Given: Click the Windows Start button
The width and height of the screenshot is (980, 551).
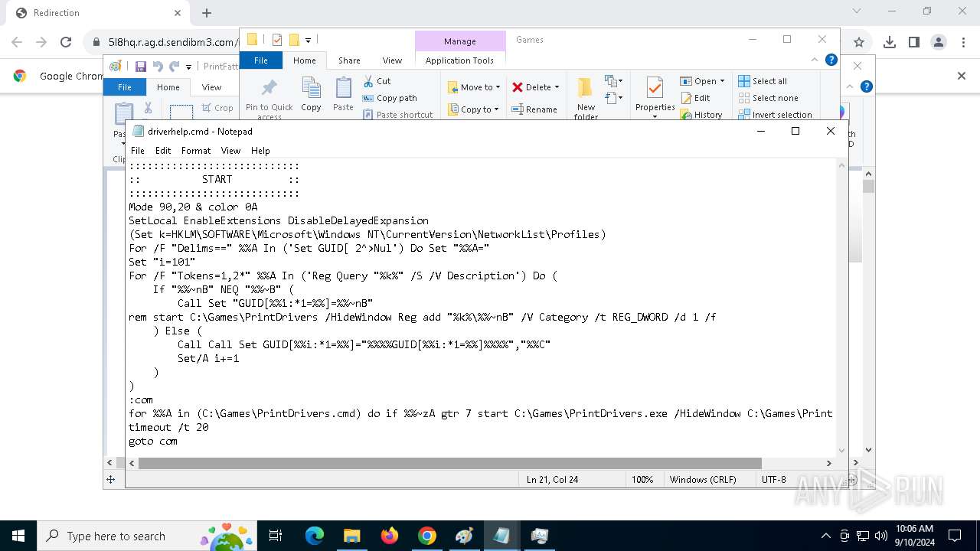Looking at the screenshot, I should (x=18, y=536).
